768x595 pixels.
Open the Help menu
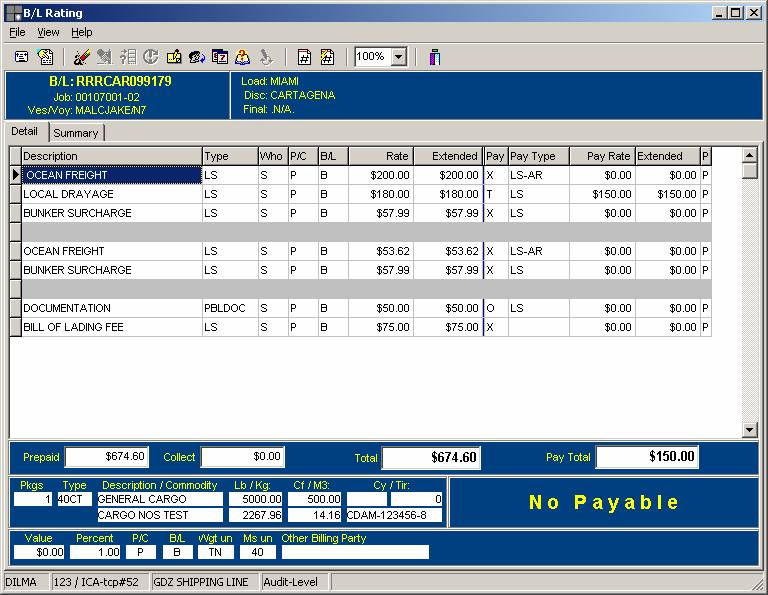tap(81, 32)
